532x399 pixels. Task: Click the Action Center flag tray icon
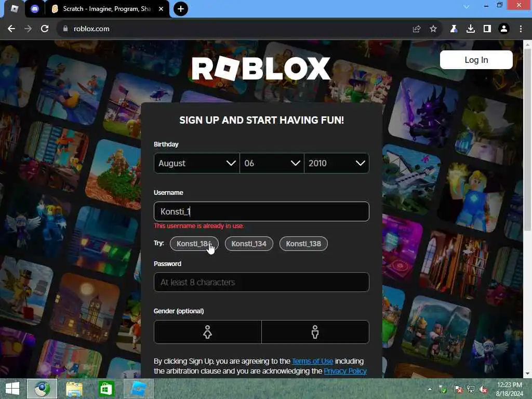[458, 389]
